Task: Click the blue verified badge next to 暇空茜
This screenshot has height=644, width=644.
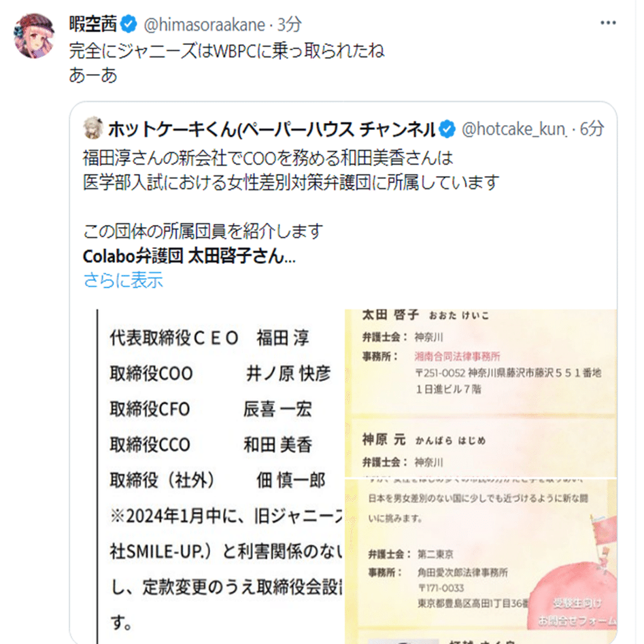Action: pyautogui.click(x=129, y=24)
